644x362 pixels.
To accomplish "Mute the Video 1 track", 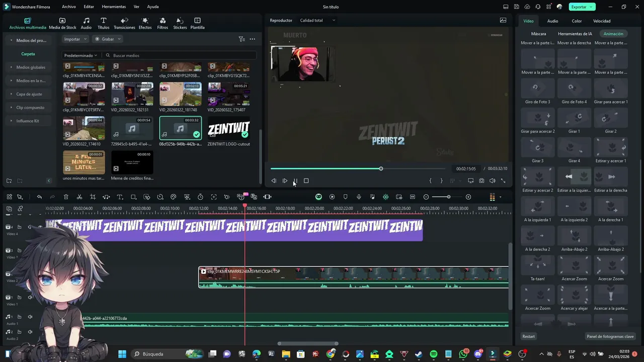I will click(x=30, y=297).
